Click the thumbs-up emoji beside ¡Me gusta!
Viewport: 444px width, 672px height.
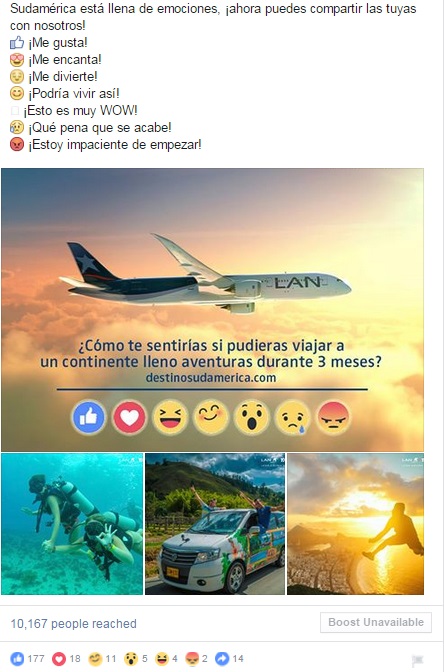(17, 42)
